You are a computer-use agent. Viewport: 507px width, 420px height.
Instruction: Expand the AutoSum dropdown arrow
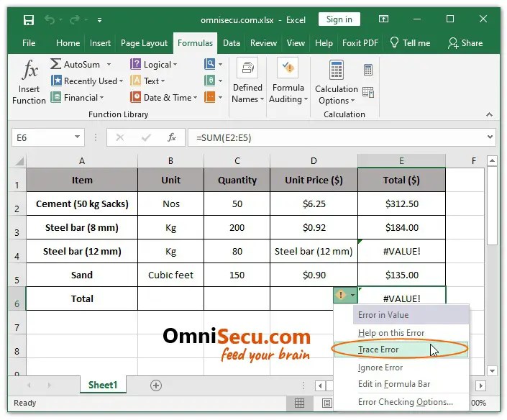[x=109, y=64]
